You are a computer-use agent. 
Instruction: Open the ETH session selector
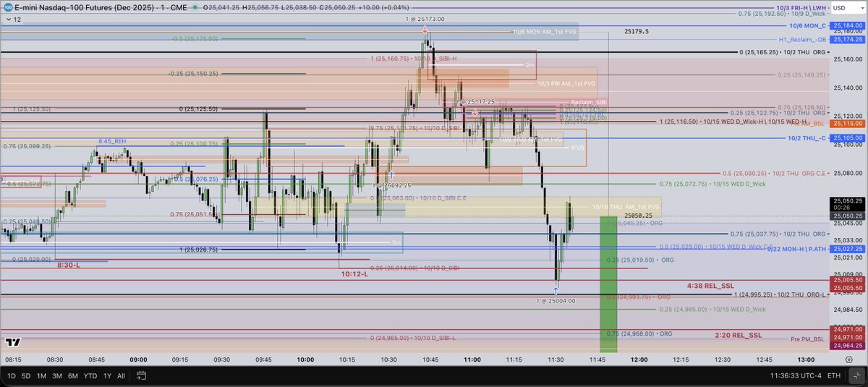[835, 375]
